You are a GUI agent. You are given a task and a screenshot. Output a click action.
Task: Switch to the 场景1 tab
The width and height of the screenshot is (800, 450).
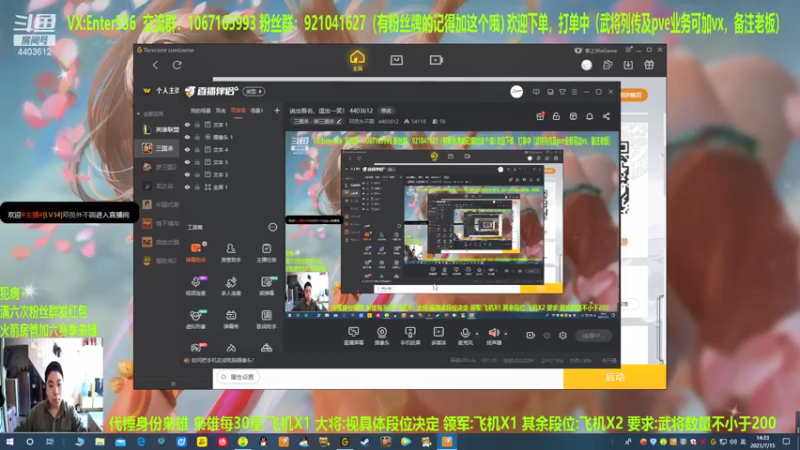tap(257, 111)
